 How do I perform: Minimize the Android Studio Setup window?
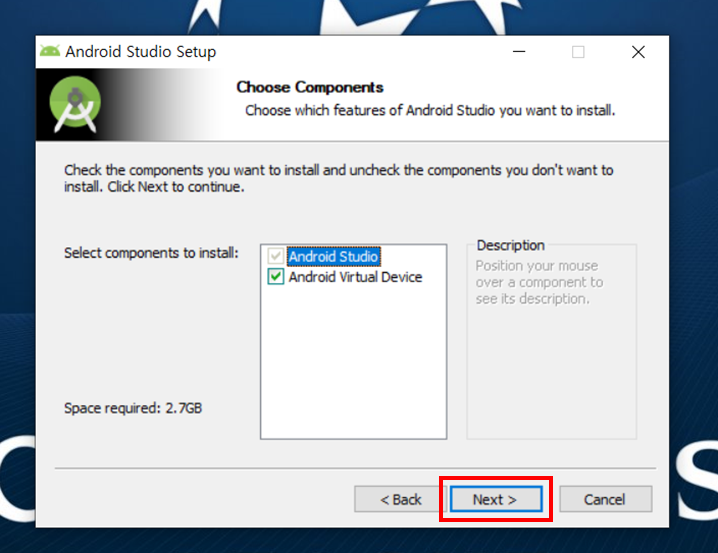coord(519,52)
